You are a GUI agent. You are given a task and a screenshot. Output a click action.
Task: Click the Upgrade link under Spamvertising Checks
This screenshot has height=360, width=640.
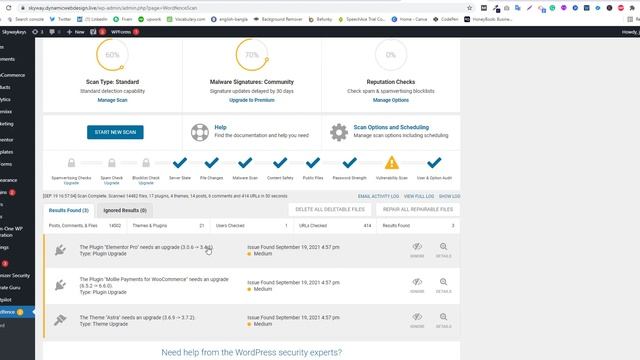(71, 183)
